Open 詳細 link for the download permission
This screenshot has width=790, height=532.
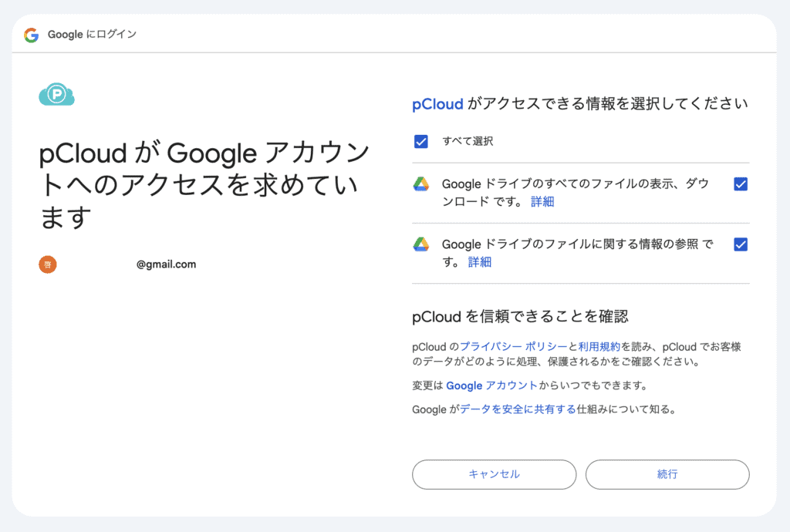click(542, 202)
